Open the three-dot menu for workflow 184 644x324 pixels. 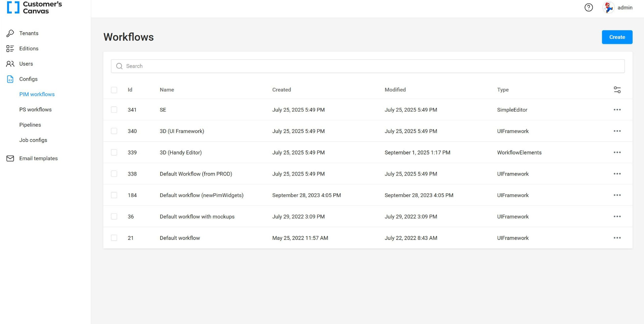[x=617, y=195]
